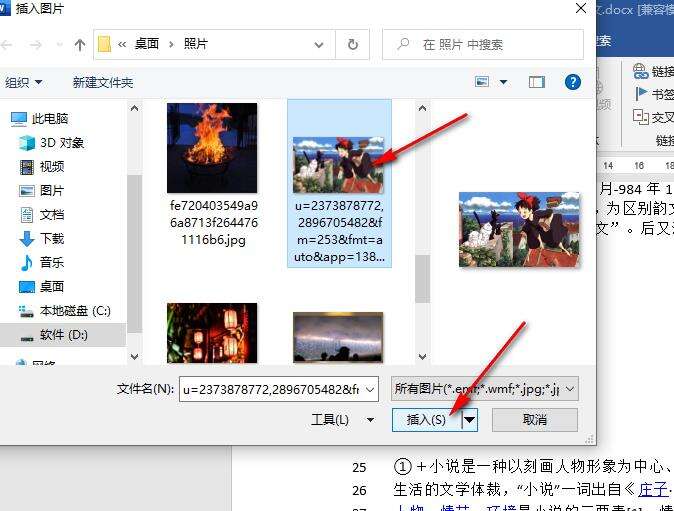
Task: Select the anime girl image thumbnail
Action: [x=338, y=165]
